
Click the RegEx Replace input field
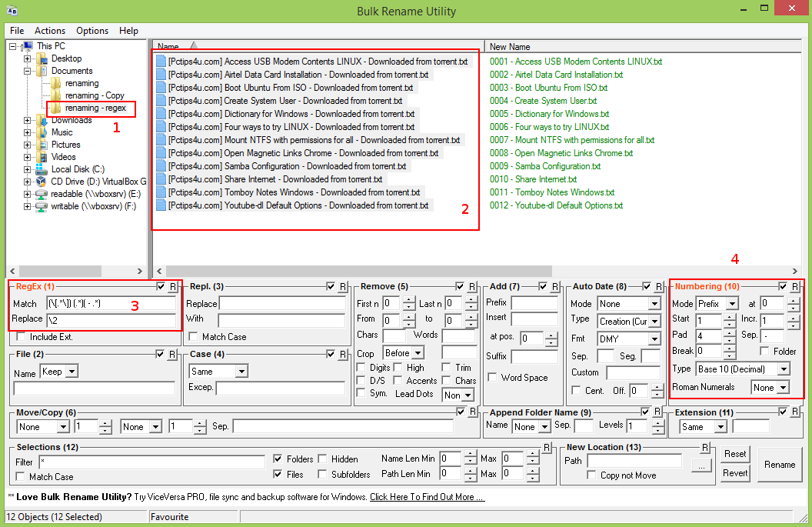(111, 320)
